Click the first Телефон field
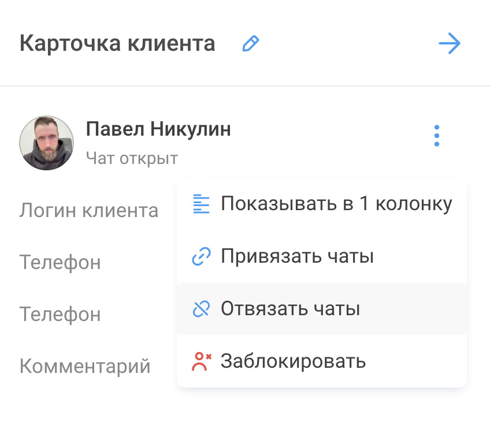The height and width of the screenshot is (448, 490). [x=60, y=262]
